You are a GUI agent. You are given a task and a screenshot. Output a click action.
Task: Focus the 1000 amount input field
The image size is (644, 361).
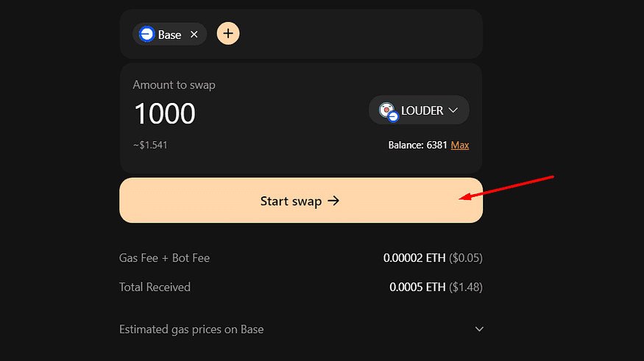[x=165, y=114]
